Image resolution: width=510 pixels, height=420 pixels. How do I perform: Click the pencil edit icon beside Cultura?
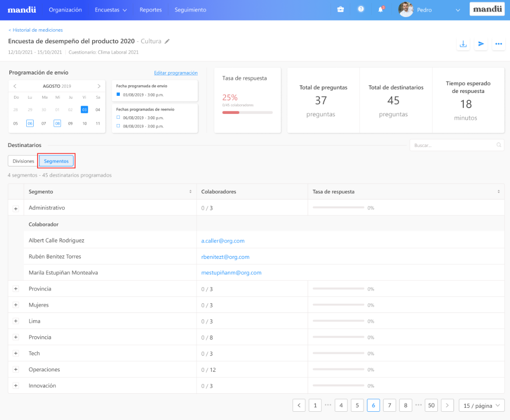pyautogui.click(x=167, y=41)
